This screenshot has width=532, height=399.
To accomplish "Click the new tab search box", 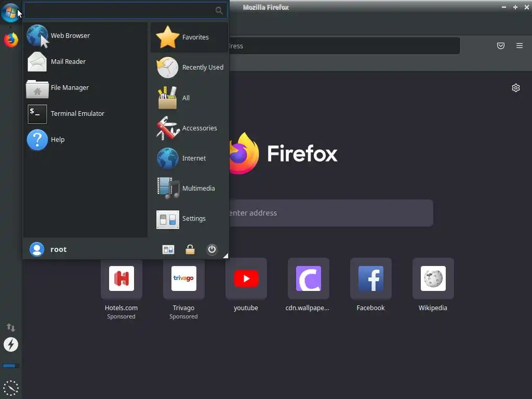I will pos(331,213).
